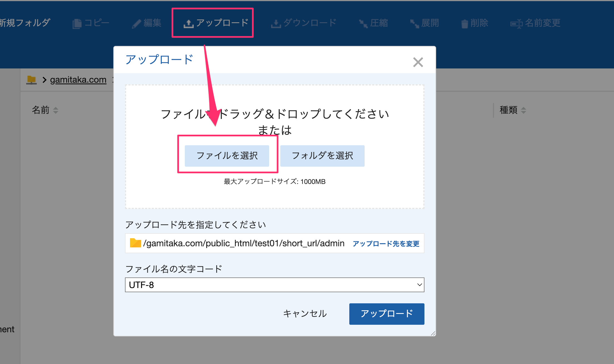The image size is (614, 364).
Task: Click the Download (ダウンロード) toolbar icon
Action: point(276,24)
